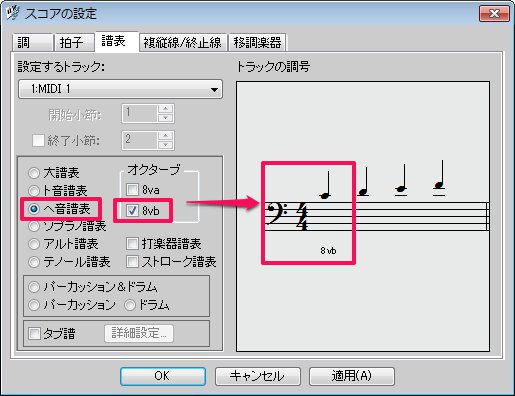Switch to the 拍子 tab
Screen dimensions: 515x396
(75, 43)
